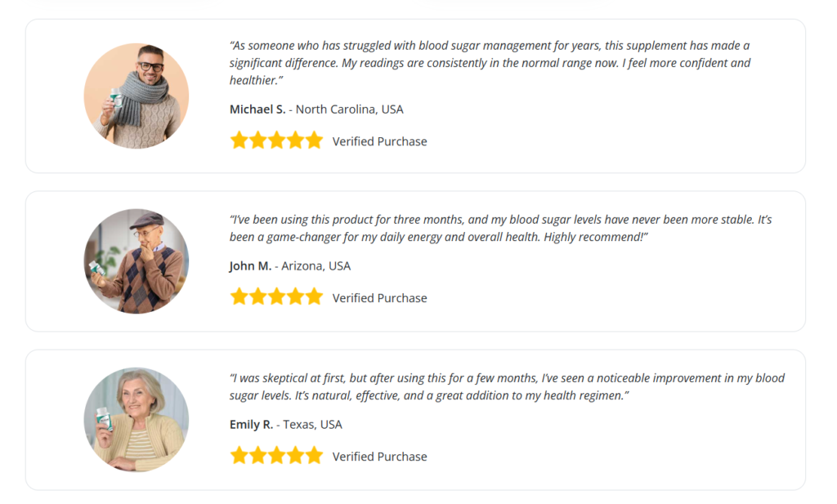Click Michael's blood sugar management testimonial text
The image size is (837, 504).
coord(489,63)
